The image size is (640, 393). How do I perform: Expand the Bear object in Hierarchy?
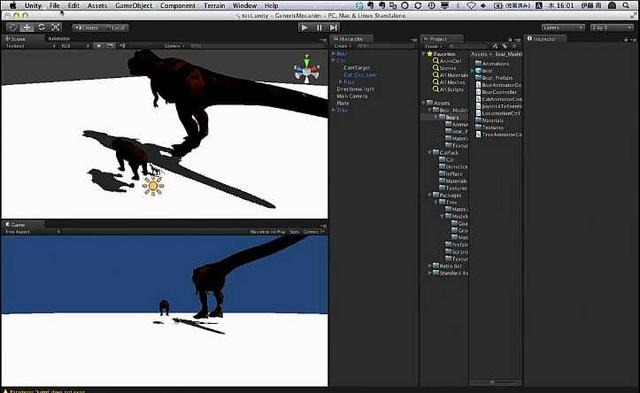[x=334, y=53]
